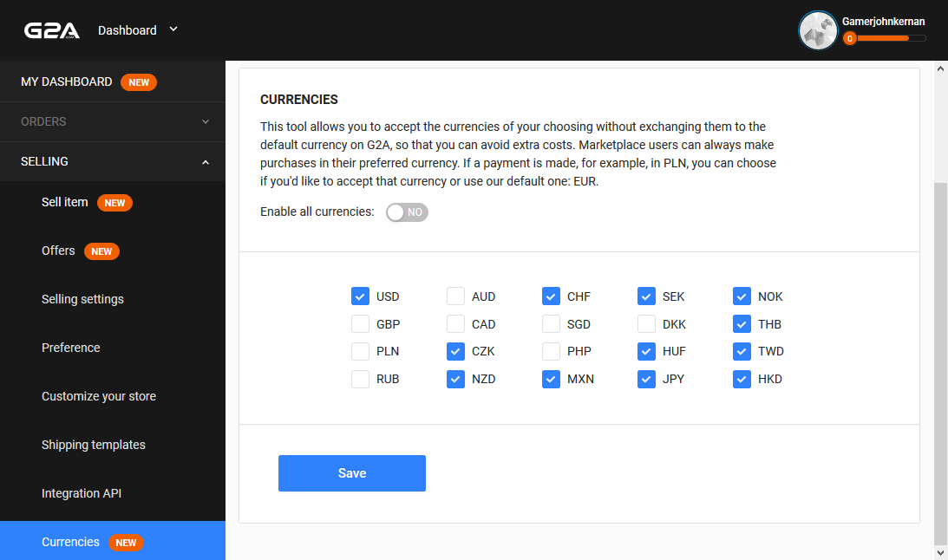
Task: Open Selling settings in sidebar
Action: point(82,299)
